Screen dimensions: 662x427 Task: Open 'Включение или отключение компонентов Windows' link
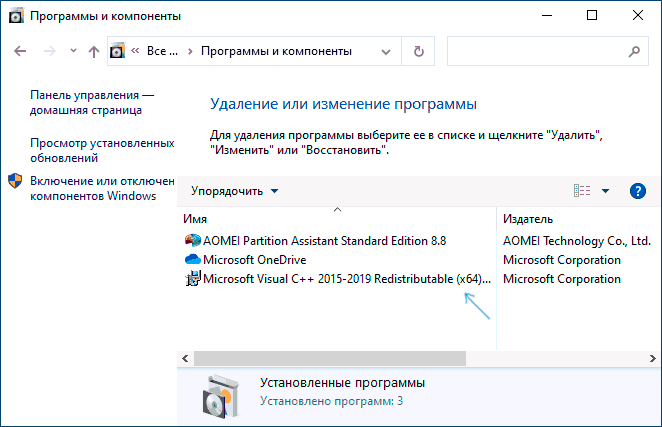[x=102, y=188]
